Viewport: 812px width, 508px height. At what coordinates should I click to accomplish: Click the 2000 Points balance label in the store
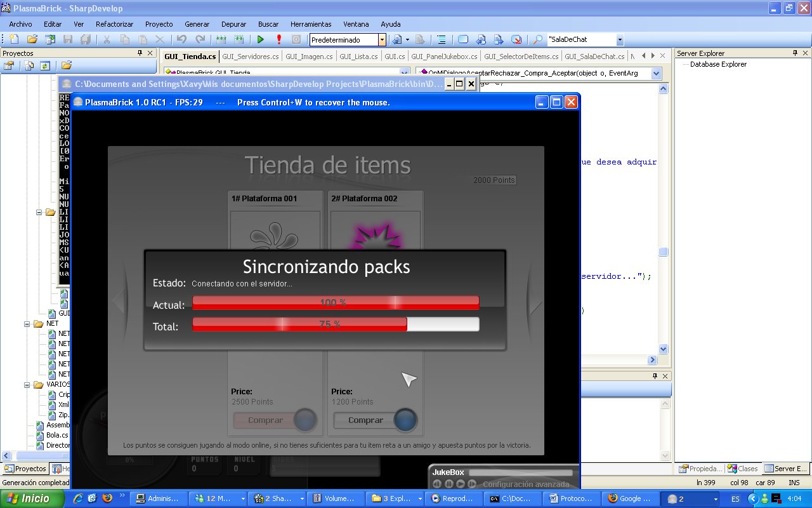pos(494,180)
